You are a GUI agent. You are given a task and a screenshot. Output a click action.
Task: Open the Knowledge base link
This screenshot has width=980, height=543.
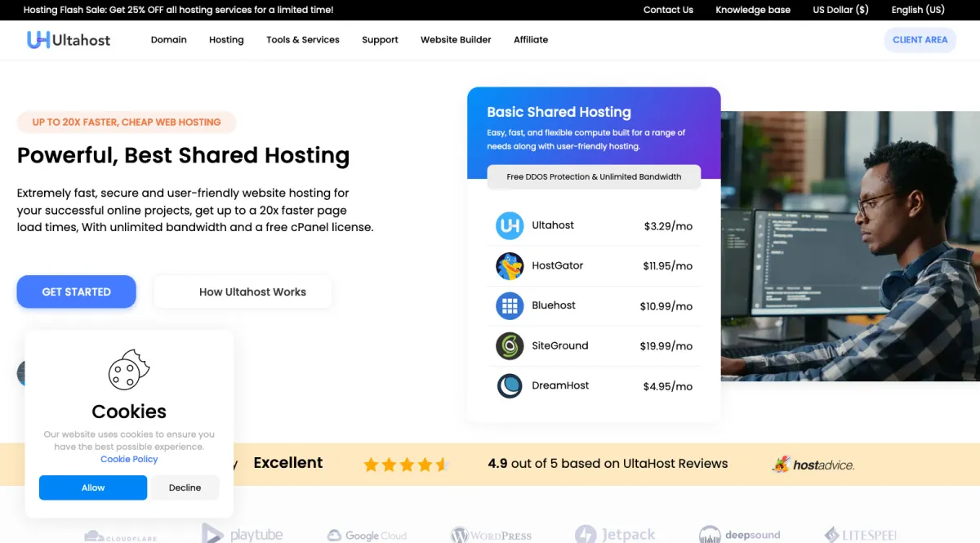click(x=753, y=10)
